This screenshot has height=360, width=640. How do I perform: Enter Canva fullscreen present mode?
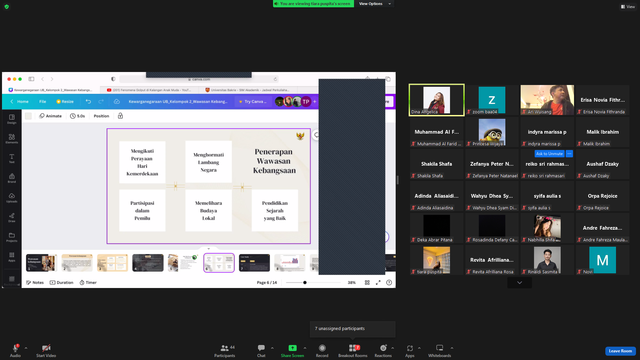[378, 282]
